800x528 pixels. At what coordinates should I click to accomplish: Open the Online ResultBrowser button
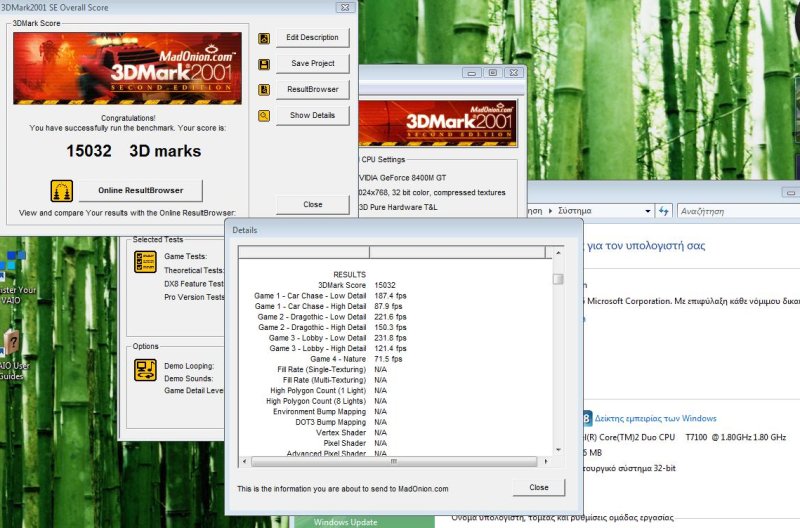click(x=140, y=190)
